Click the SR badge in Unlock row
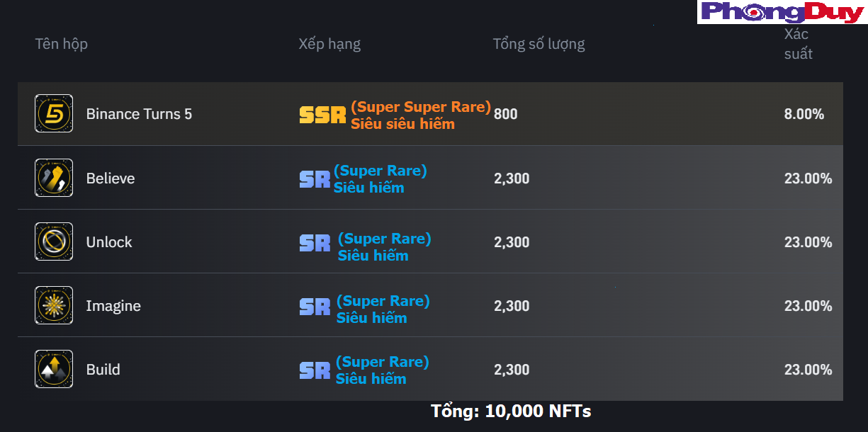Screen dimensions: 868x432 point(315,243)
